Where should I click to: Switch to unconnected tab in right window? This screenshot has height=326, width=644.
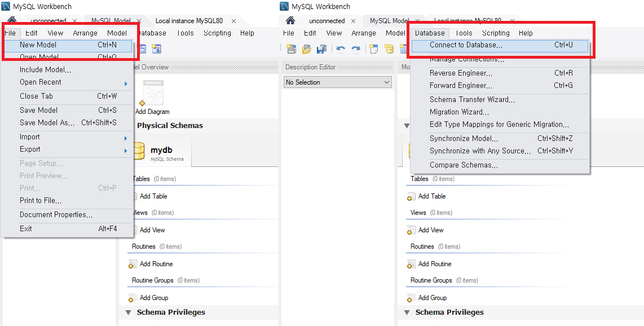coord(327,20)
